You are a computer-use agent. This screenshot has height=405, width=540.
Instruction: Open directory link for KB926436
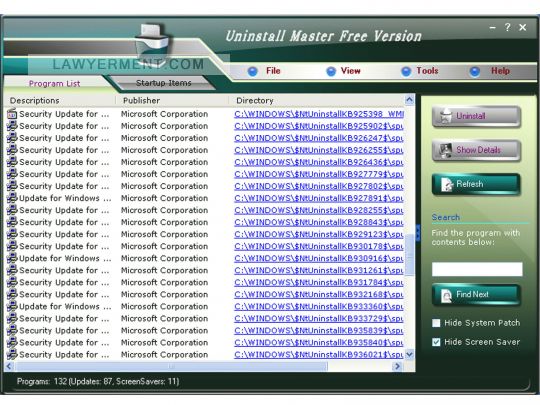point(319,162)
